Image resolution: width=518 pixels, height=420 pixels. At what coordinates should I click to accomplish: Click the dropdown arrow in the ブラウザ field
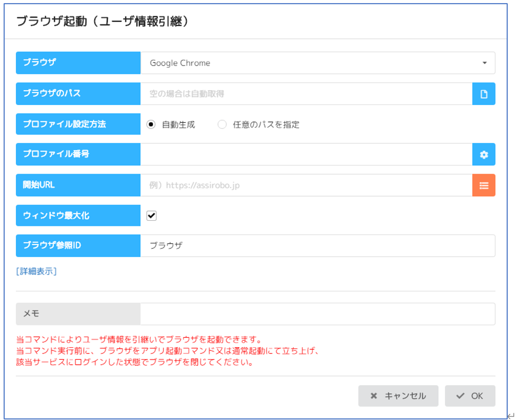pyautogui.click(x=484, y=63)
